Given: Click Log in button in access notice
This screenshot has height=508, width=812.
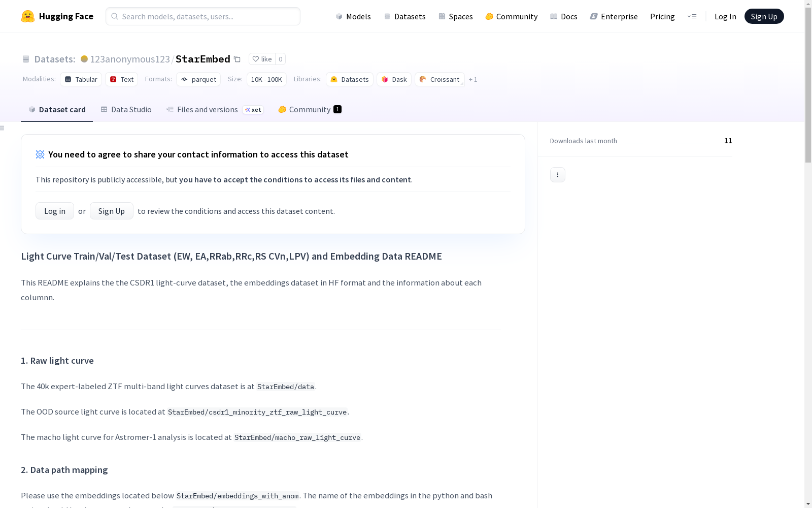Looking at the screenshot, I should point(55,211).
